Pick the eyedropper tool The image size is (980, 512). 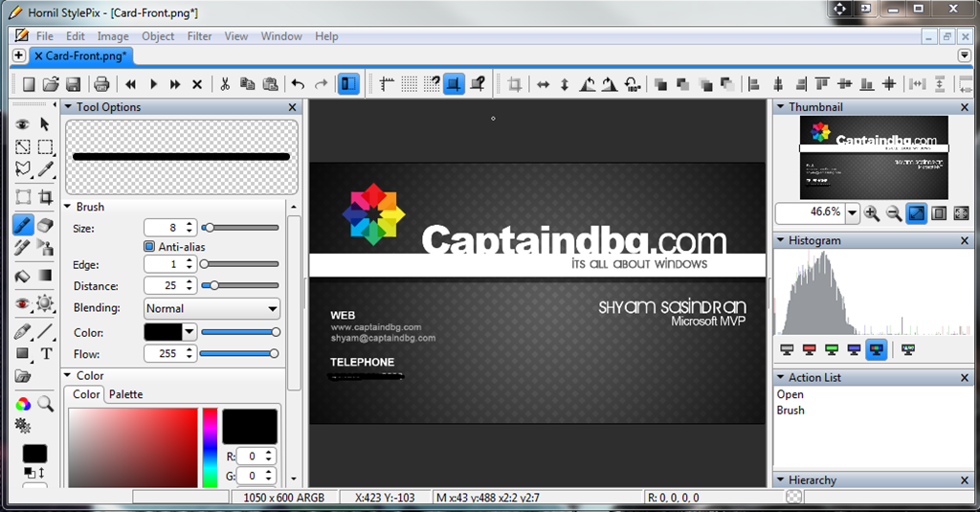(45, 169)
